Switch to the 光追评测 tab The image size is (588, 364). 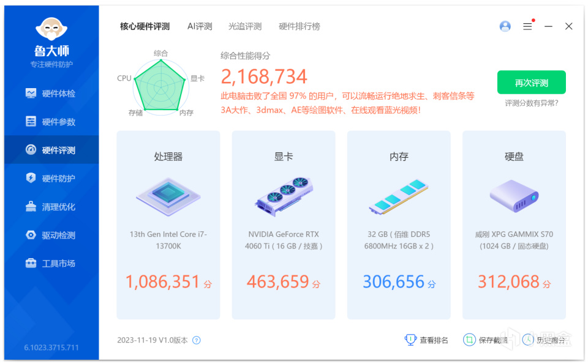[245, 26]
